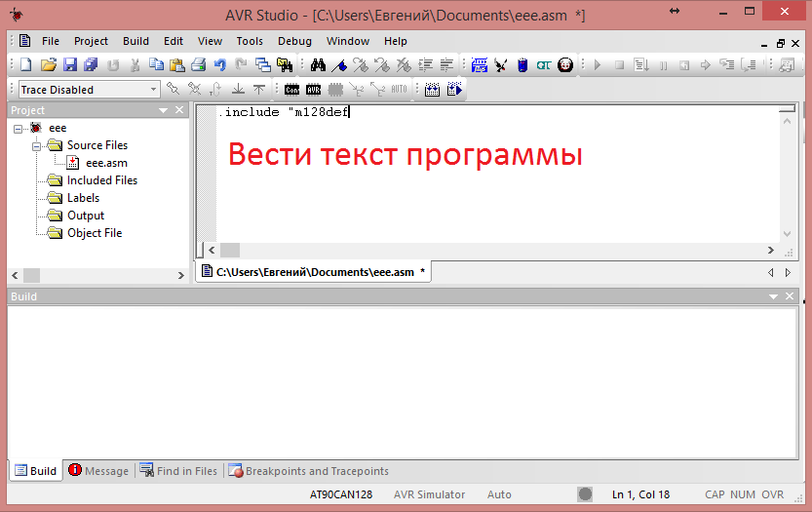This screenshot has width=812, height=512.
Task: Open Find in Files with the folder-binoculars icon
Action: pos(285,64)
